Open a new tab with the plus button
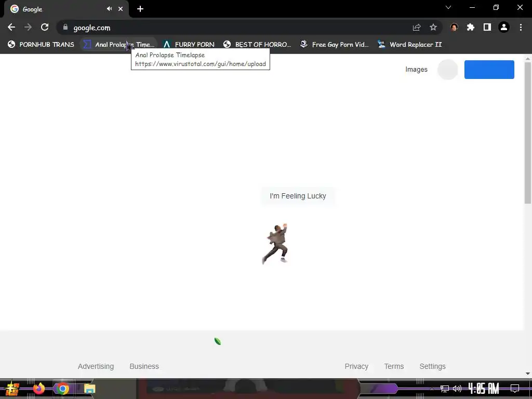The height and width of the screenshot is (399, 532). pos(140,9)
